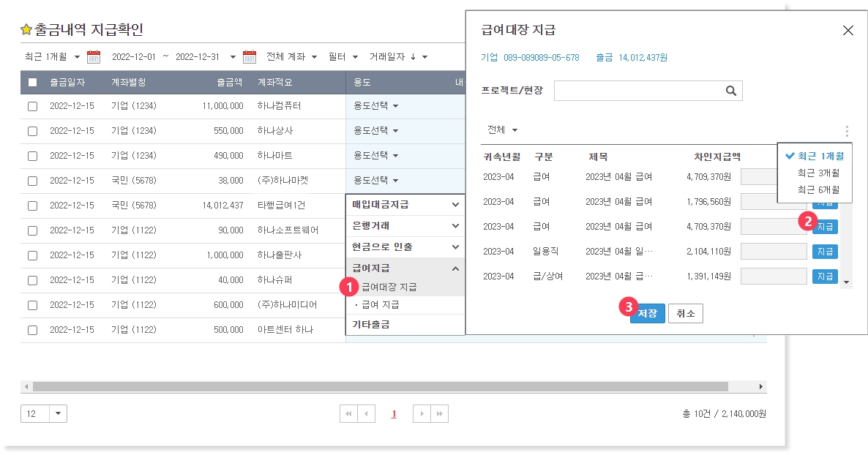868x455 pixels.
Task: Open the vertical three-dot options menu
Action: (x=847, y=132)
